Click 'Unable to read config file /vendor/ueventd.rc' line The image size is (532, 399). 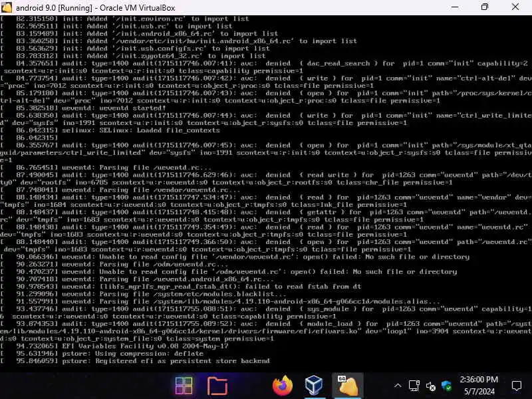235,257
